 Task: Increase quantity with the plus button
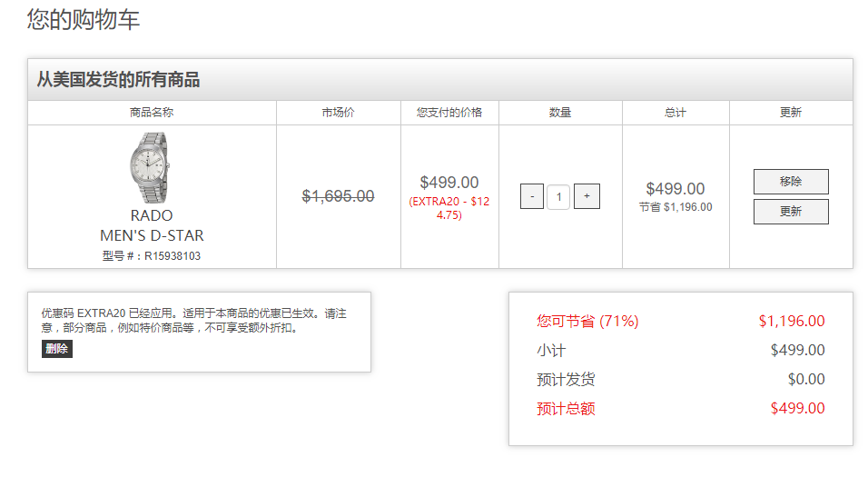[587, 196]
